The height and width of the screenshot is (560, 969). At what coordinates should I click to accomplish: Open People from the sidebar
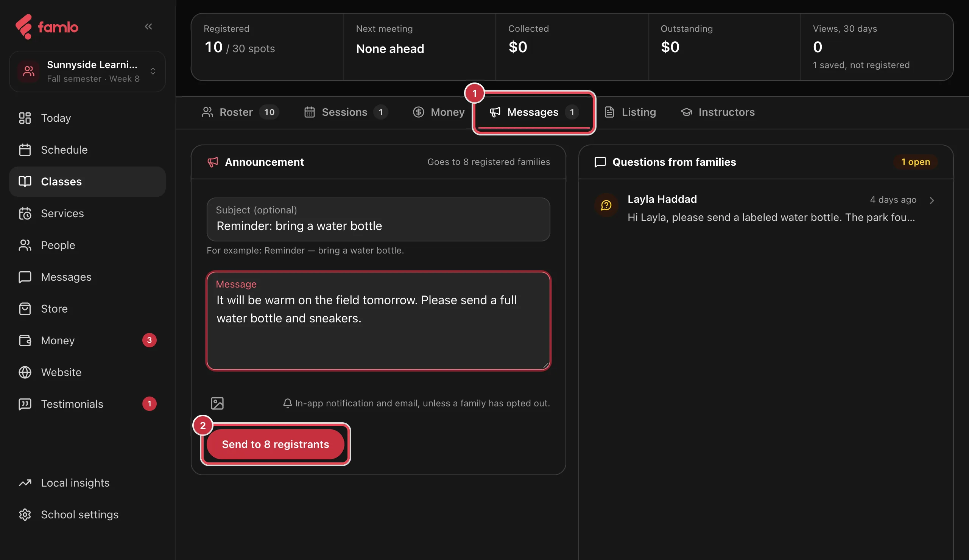click(x=87, y=245)
